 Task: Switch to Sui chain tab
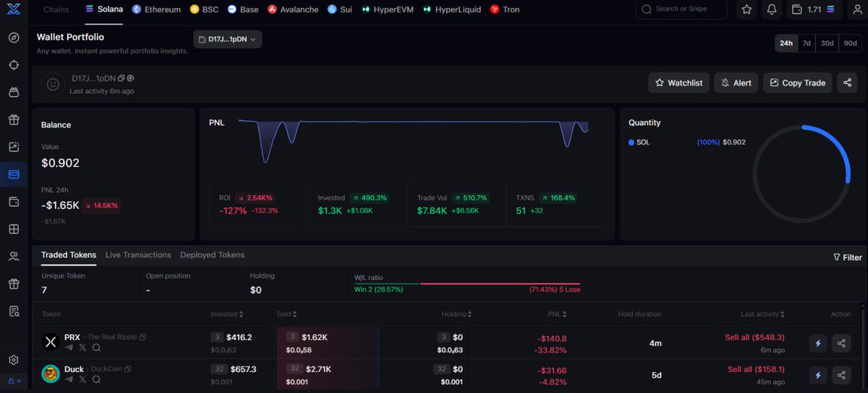point(340,9)
